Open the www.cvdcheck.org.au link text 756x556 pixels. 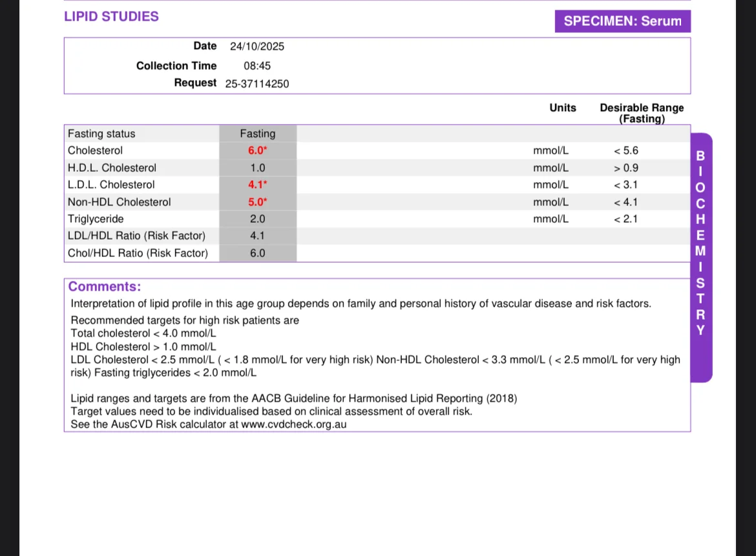point(293,424)
